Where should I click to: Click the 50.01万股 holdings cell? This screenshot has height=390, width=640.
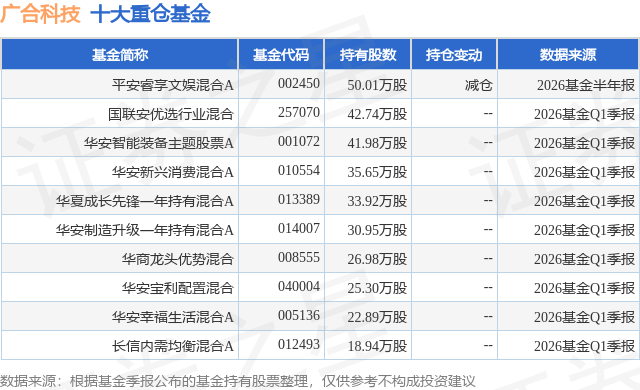pos(377,85)
